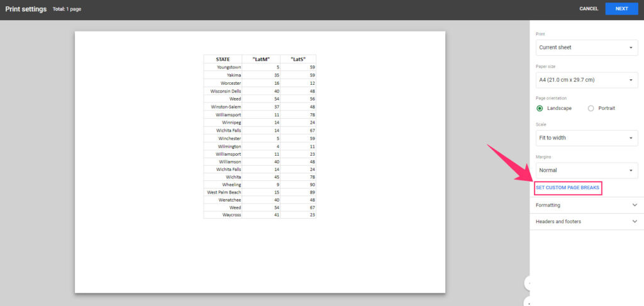The width and height of the screenshot is (644, 306).
Task: Click the Print settings title text
Action: pyautogui.click(x=26, y=9)
